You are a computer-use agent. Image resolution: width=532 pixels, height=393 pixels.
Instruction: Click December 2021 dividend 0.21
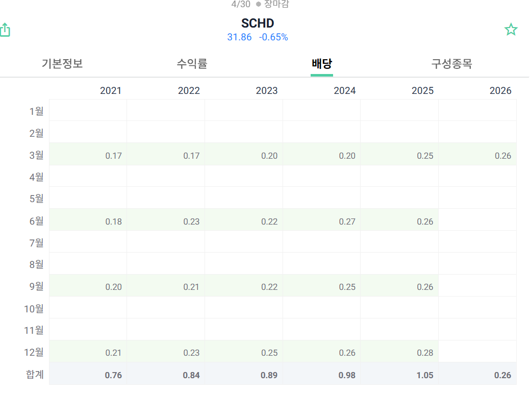(x=113, y=353)
